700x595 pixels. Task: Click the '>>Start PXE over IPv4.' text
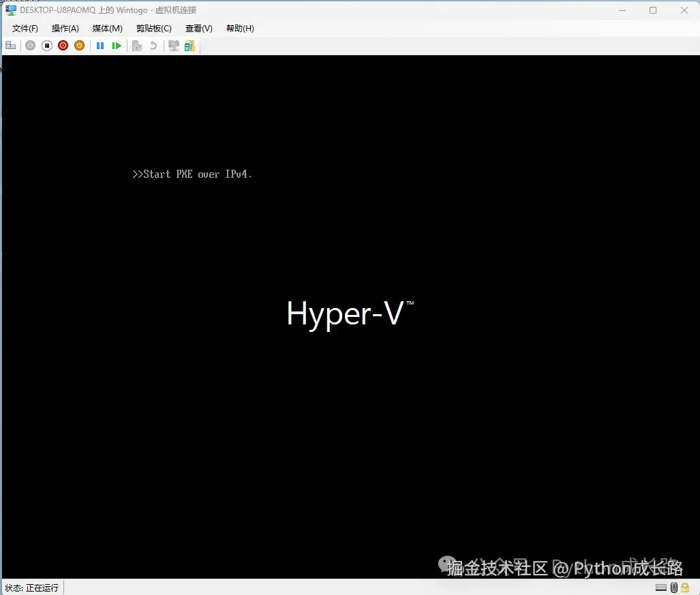point(192,174)
